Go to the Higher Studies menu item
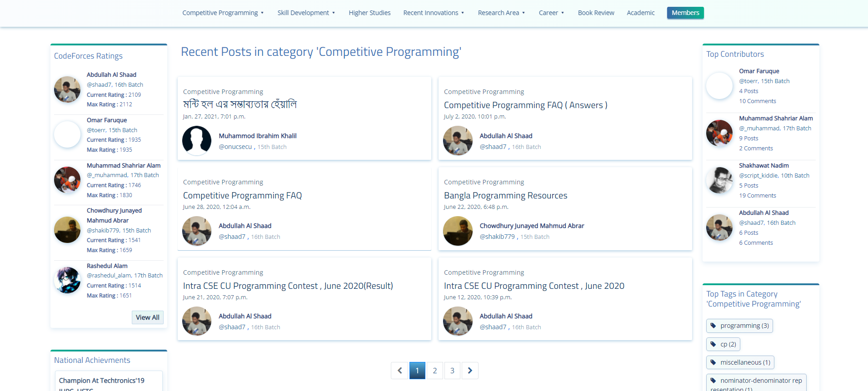Screen dimensions: 868x391 tap(369, 13)
